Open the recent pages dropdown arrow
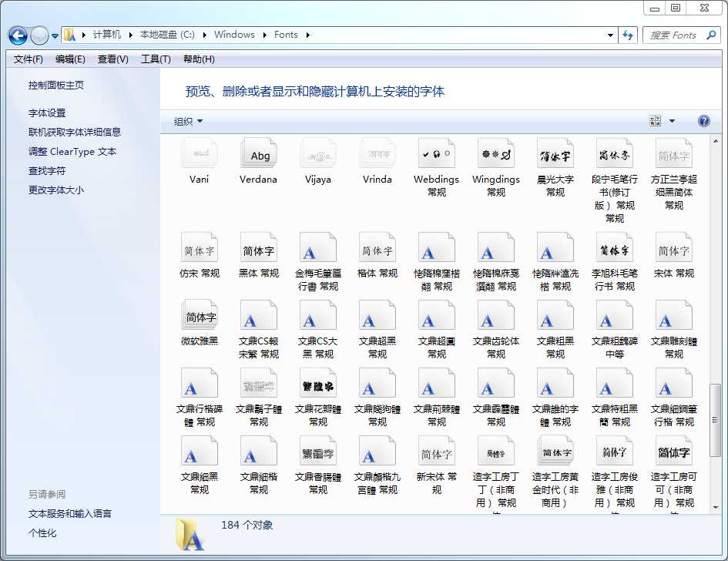The height and width of the screenshot is (561, 728). [x=55, y=35]
